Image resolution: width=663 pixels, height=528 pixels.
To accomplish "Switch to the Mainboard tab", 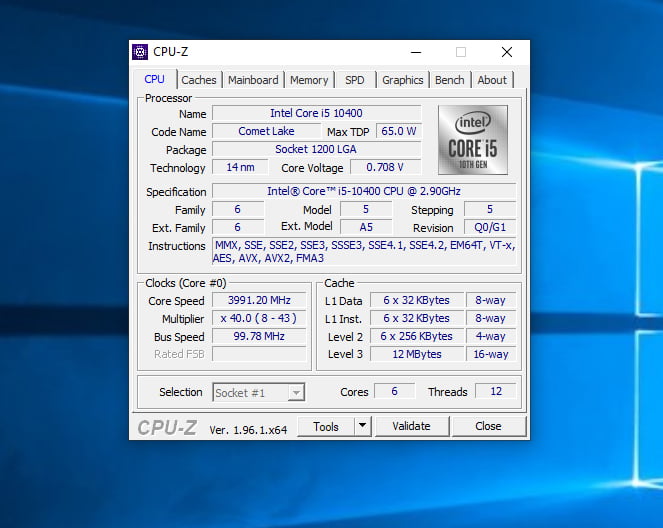I will pyautogui.click(x=253, y=80).
